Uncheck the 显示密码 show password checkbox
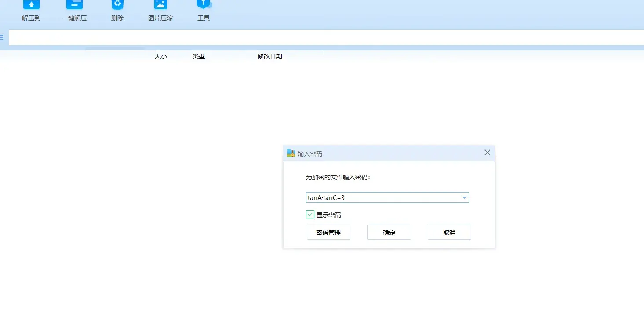The height and width of the screenshot is (335, 644). [310, 215]
